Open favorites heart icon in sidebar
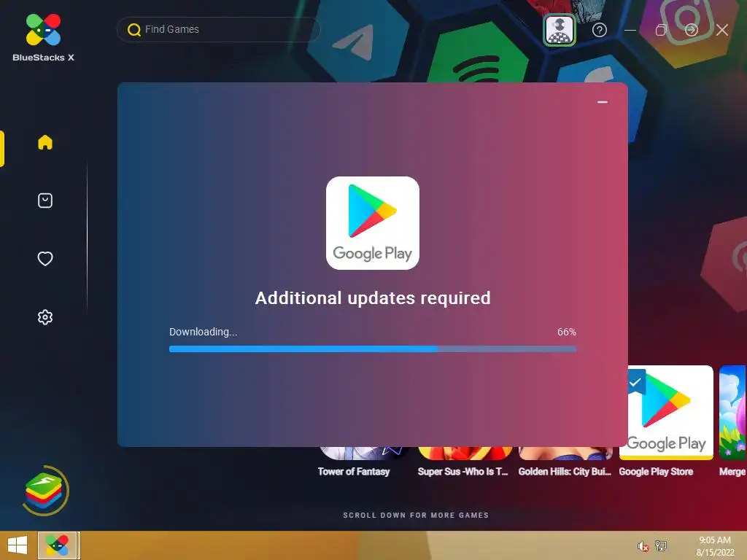Image resolution: width=747 pixels, height=560 pixels. click(45, 259)
